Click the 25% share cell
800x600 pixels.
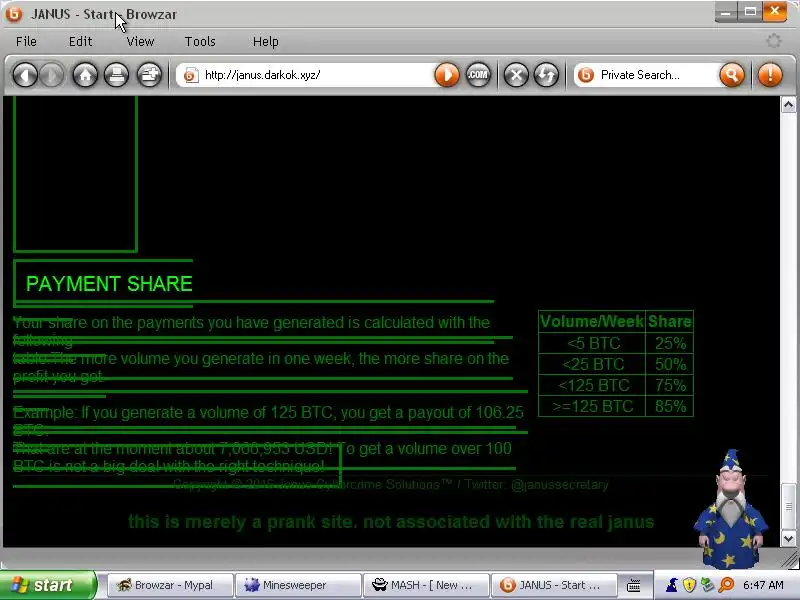(x=669, y=343)
